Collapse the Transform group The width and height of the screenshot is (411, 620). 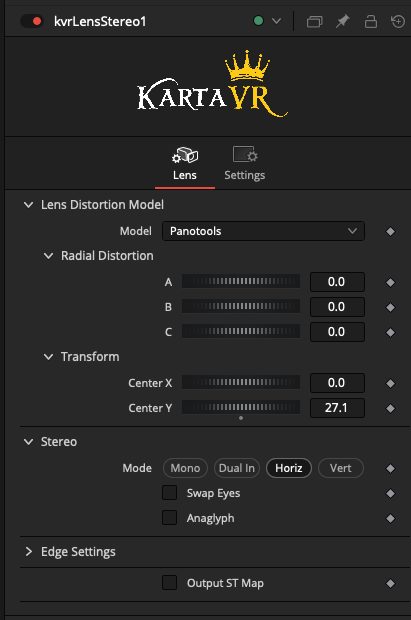point(48,357)
